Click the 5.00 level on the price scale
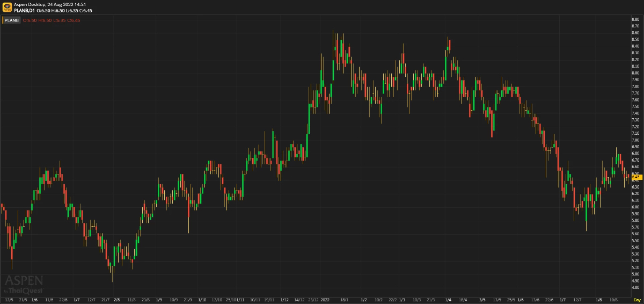Screen dimensions: 644x304 [x=635, y=274]
